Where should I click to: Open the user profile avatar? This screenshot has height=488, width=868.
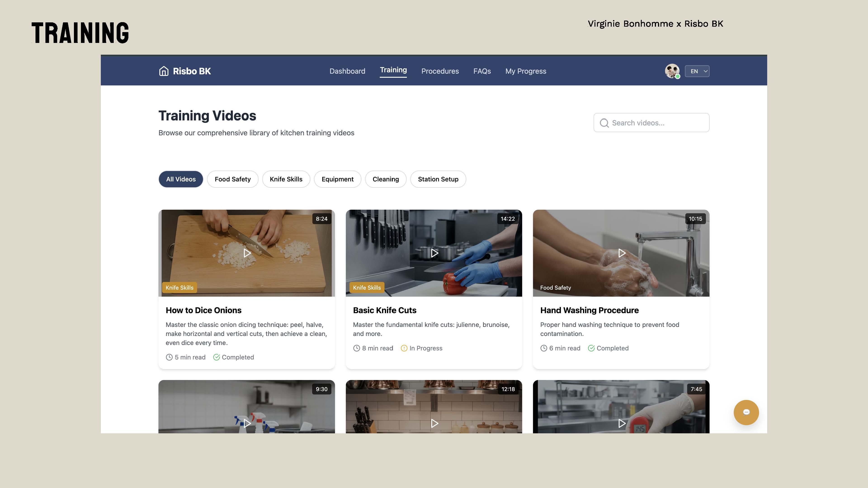pyautogui.click(x=672, y=71)
